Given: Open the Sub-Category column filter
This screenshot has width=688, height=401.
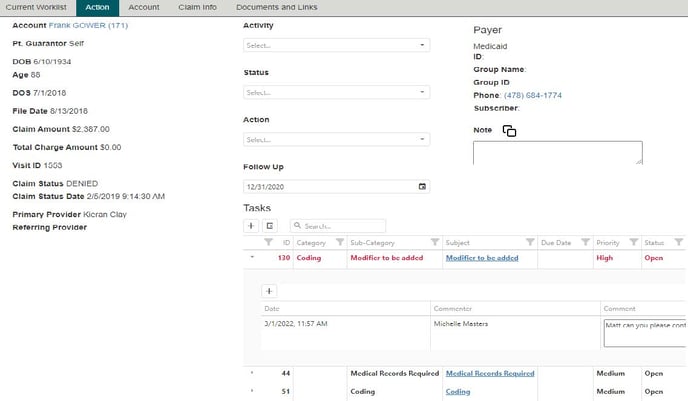Looking at the screenshot, I should (434, 243).
